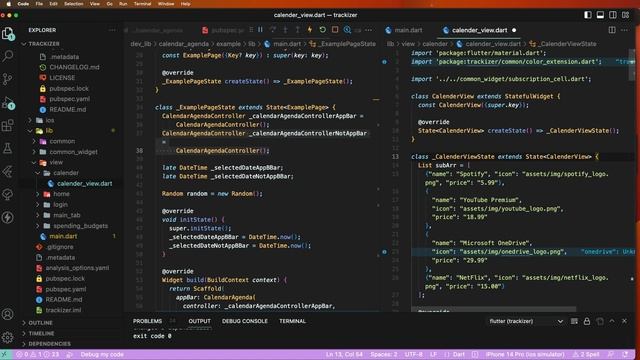Viewport: 640px width, 360px height.
Task: Toggle output scroll lock
Action: point(587,321)
